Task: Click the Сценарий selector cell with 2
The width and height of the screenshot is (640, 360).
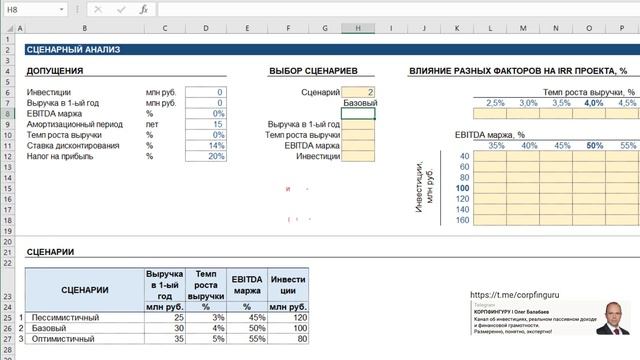Action: [x=358, y=92]
